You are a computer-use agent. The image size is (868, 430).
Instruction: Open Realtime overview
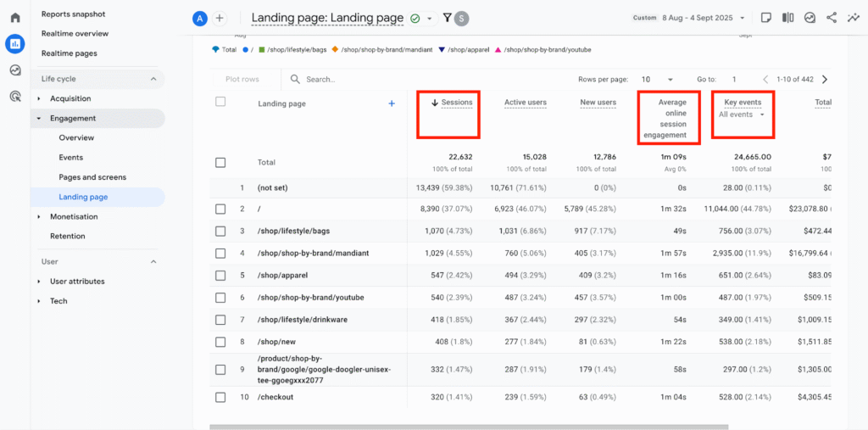tap(75, 34)
